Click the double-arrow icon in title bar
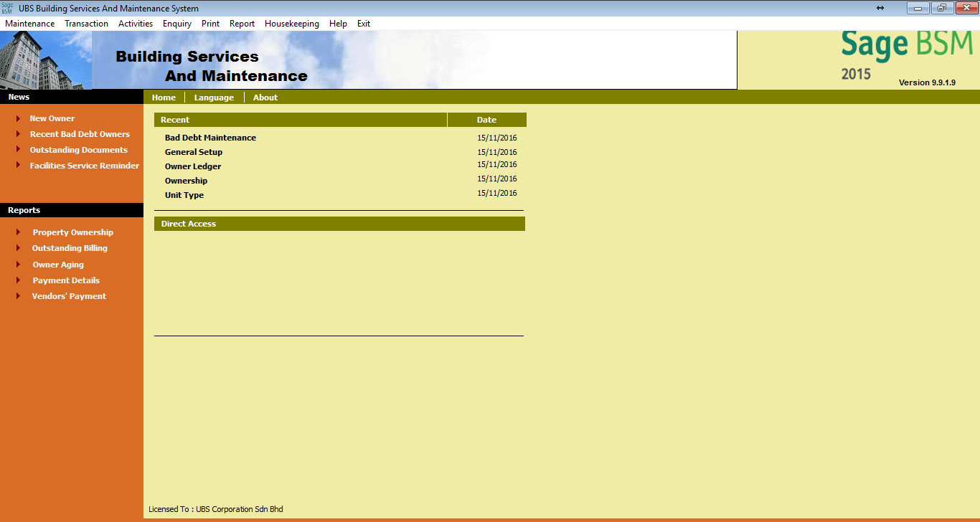Image resolution: width=980 pixels, height=522 pixels. 880,8
